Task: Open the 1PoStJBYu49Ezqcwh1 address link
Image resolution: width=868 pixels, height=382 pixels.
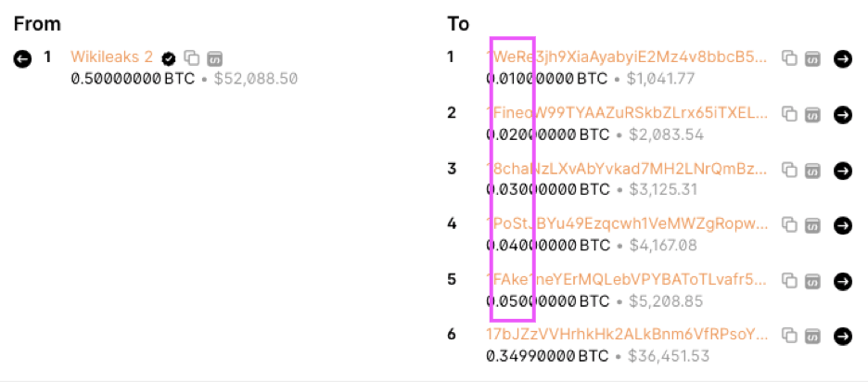Action: click(627, 224)
